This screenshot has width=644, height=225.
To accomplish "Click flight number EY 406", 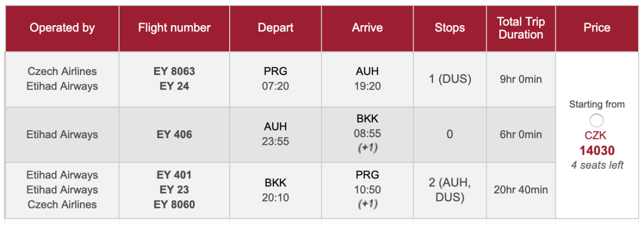I will click(174, 134).
